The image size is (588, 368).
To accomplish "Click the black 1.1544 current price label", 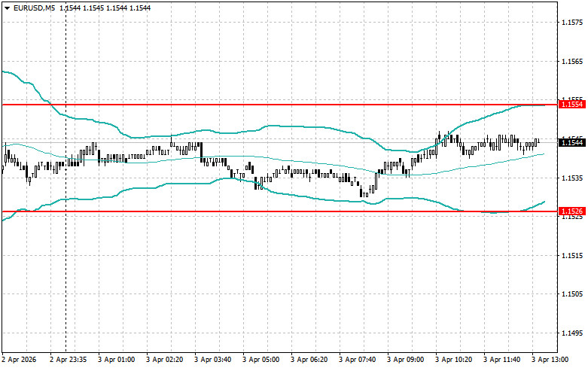I will (x=572, y=142).
